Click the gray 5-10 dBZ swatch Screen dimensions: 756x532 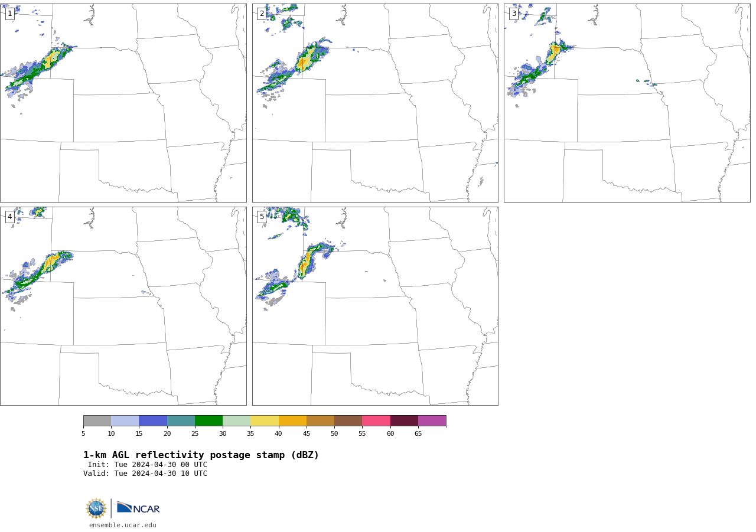tap(97, 421)
